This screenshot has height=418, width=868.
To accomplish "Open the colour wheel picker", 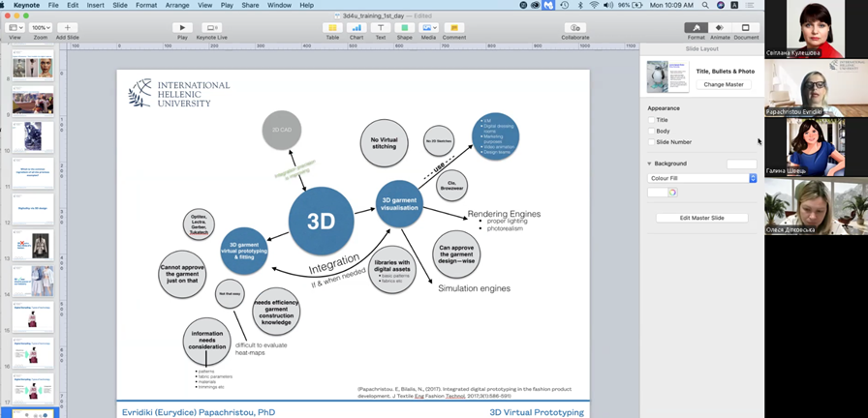I will (x=671, y=193).
